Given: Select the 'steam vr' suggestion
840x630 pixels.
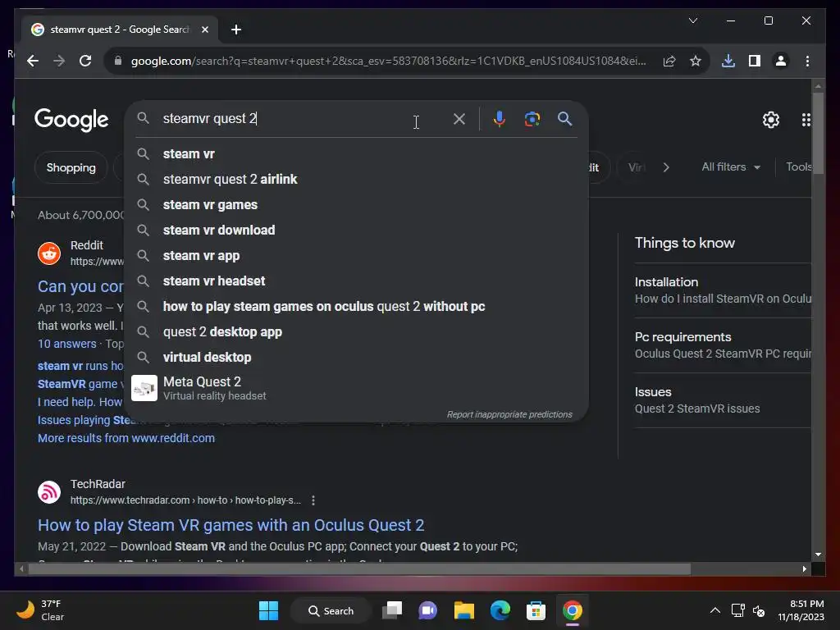Looking at the screenshot, I should point(356,154).
